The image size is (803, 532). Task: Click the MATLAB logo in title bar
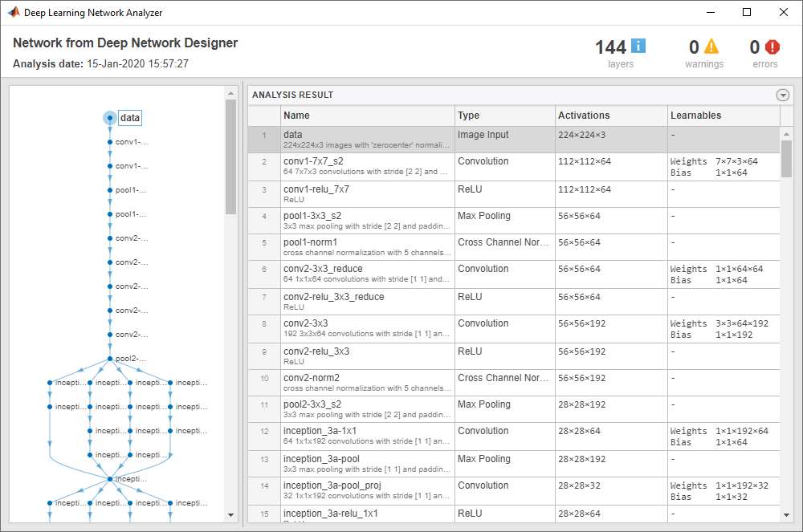coord(14,12)
